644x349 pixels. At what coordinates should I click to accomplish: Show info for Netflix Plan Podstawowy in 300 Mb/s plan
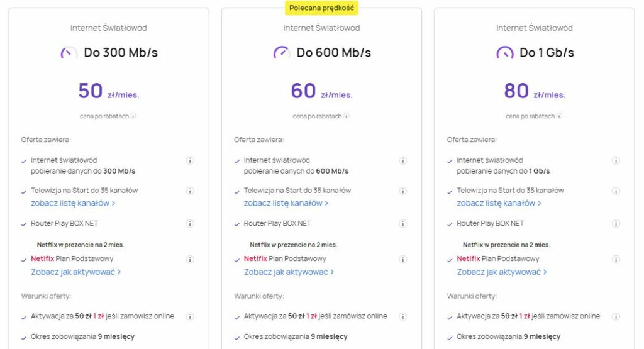pos(190,260)
